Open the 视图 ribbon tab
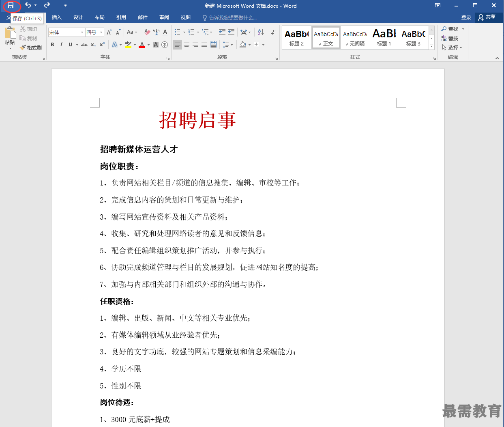This screenshot has width=504, height=427. coord(185,17)
